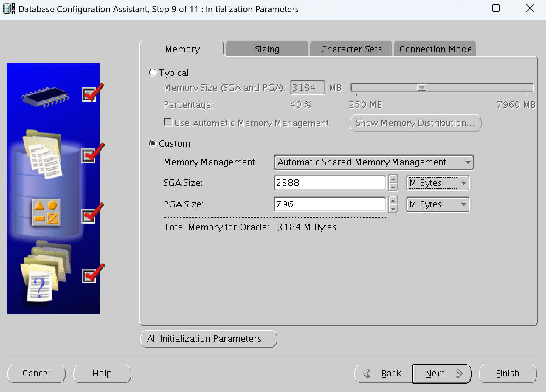Click the checkmark beside the documents folder
This screenshot has width=546, height=392.
point(92,153)
